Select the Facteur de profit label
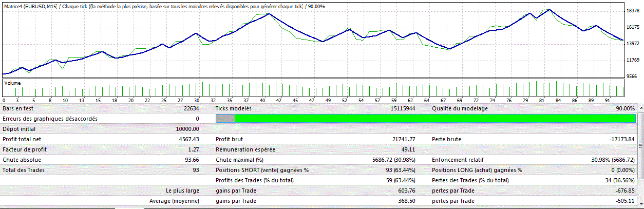Image resolution: width=644 pixels, height=209 pixels. point(23,149)
